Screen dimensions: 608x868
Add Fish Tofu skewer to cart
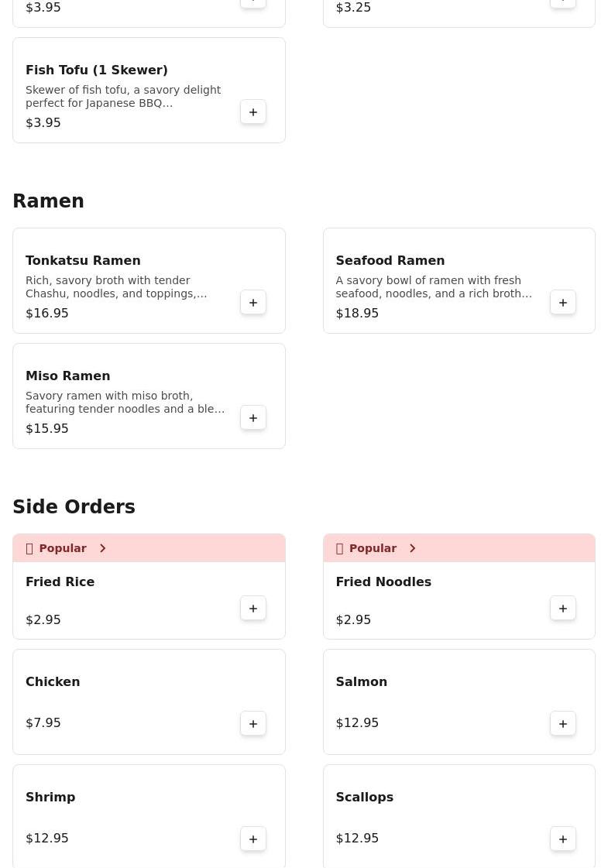[x=253, y=112]
